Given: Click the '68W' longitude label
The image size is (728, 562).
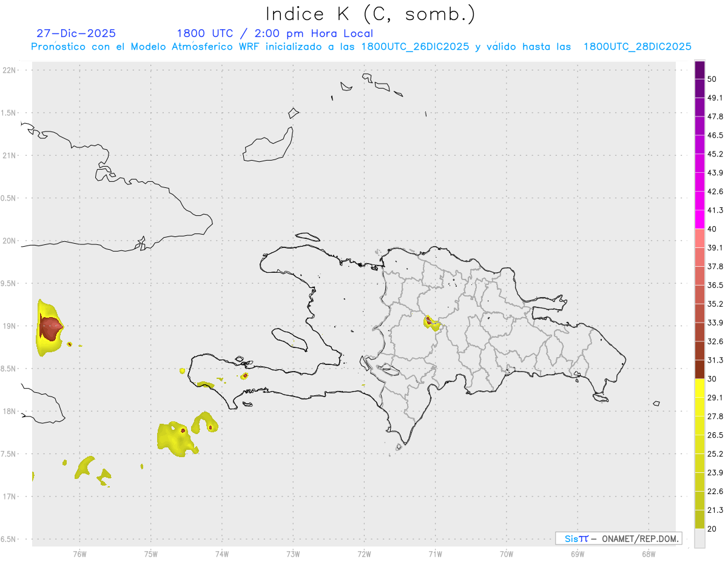Looking at the screenshot, I should coord(649,554).
